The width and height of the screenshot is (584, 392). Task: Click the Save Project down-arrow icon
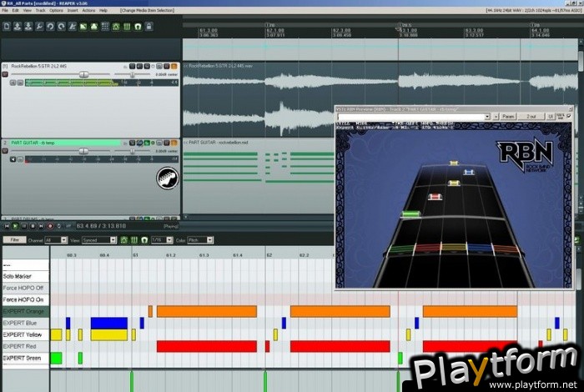click(28, 27)
